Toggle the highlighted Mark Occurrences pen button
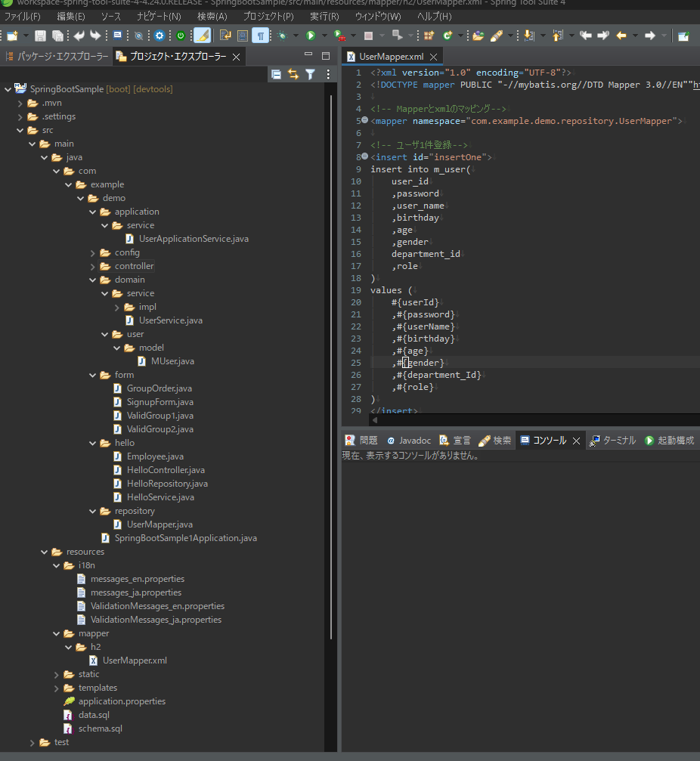Image resolution: width=700 pixels, height=761 pixels. [202, 36]
